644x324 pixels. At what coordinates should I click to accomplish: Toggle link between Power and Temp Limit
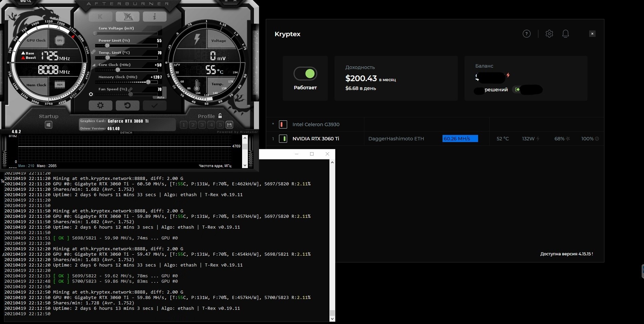pos(93,52)
